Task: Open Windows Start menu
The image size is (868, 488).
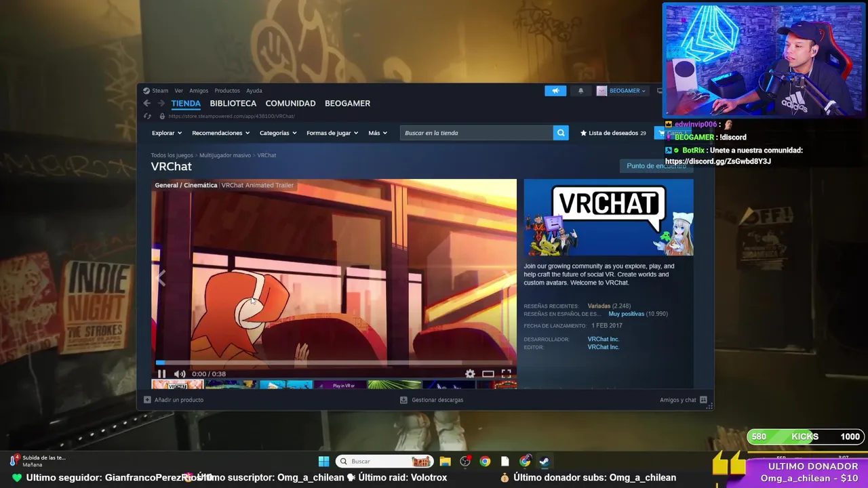Action: click(x=323, y=462)
